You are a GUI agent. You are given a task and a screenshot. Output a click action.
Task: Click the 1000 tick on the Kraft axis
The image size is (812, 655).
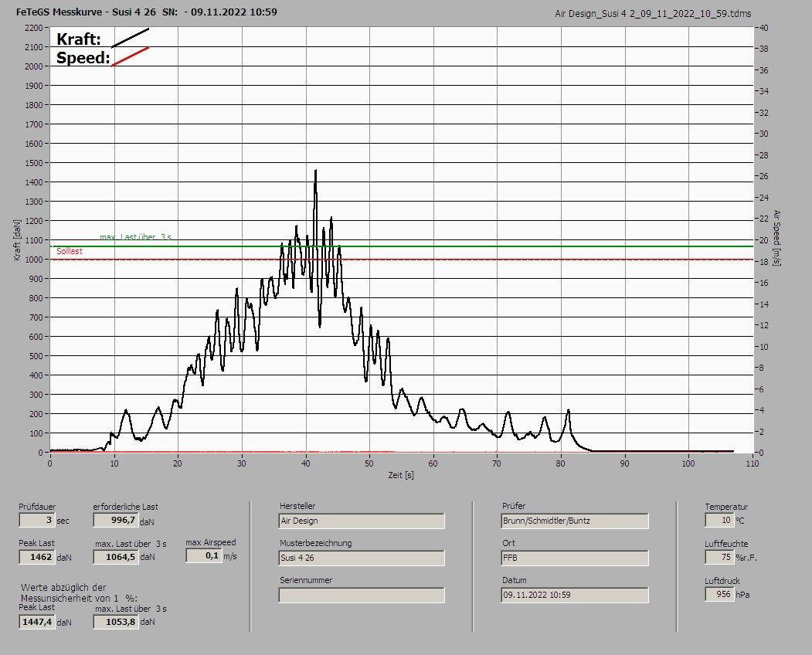[34, 260]
